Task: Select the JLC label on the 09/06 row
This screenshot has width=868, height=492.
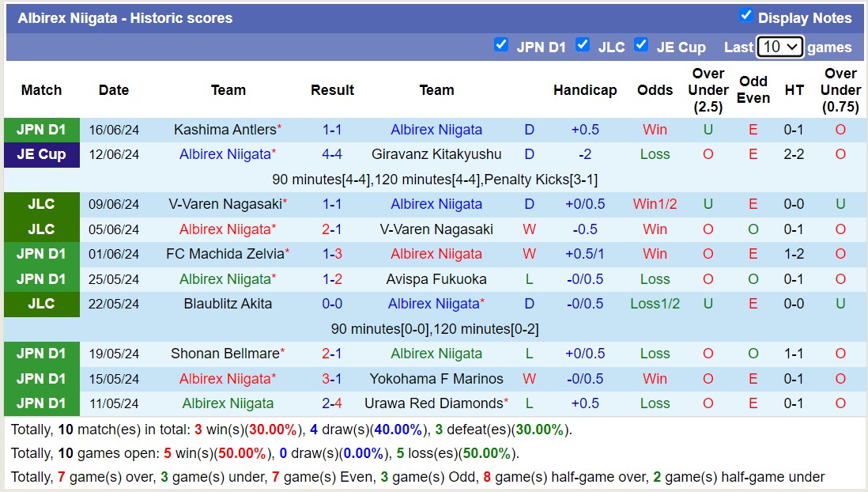Action: point(42,204)
